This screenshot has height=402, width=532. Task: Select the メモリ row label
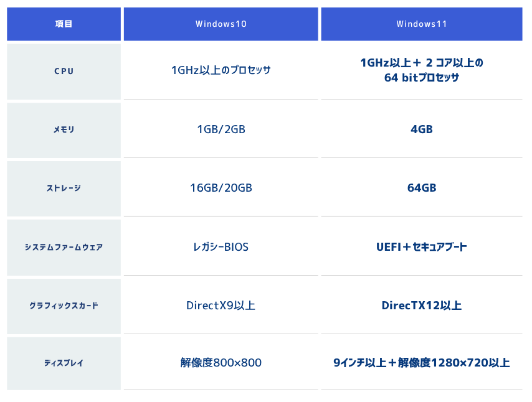64,130
